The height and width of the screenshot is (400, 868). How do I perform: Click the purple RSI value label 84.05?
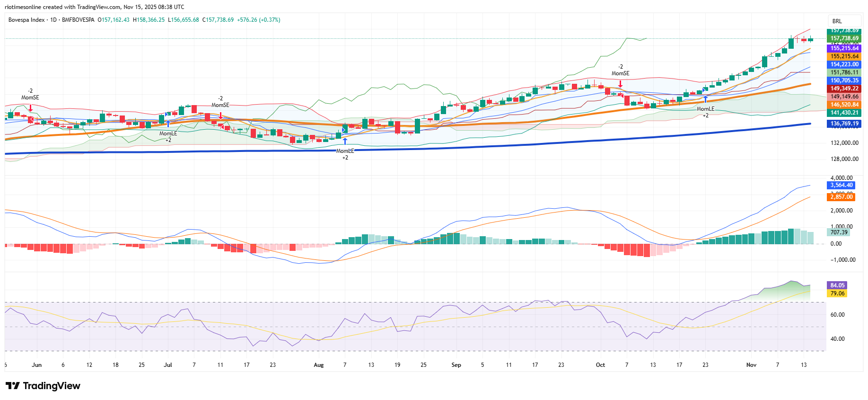click(x=837, y=285)
